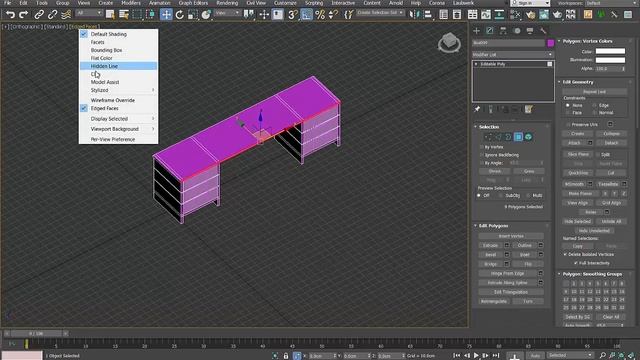Toggle the Percent Snap icon
Viewport: 640px width, 360px height.
click(x=320, y=15)
